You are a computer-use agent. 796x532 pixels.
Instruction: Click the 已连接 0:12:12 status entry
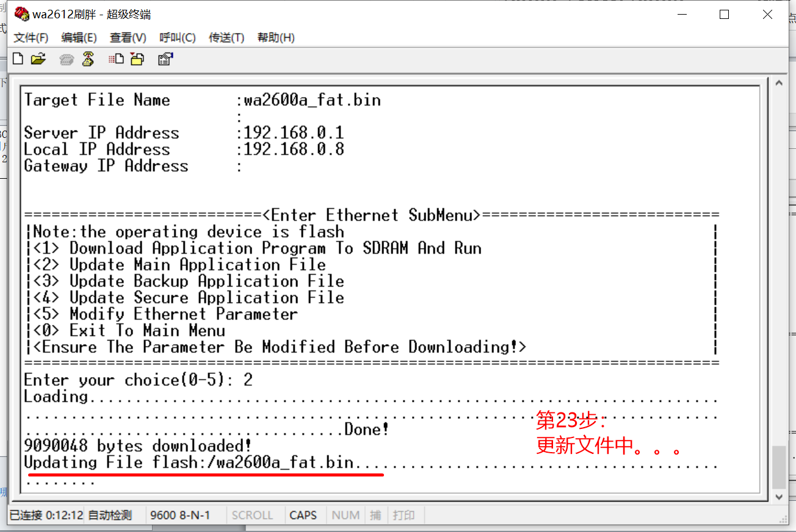pyautogui.click(x=46, y=515)
